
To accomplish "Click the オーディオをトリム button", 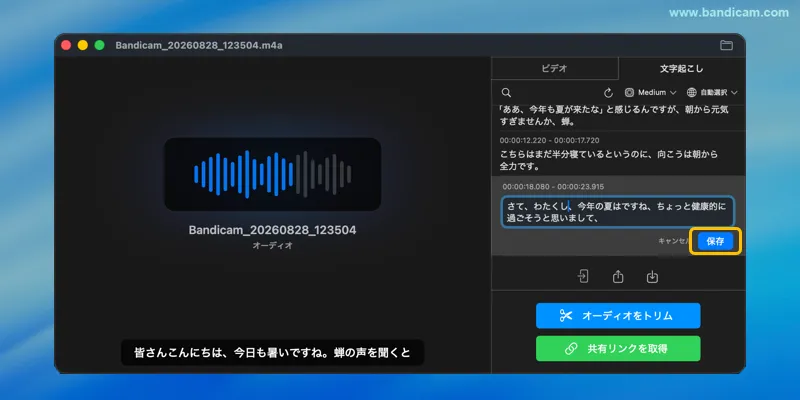I will (x=618, y=316).
